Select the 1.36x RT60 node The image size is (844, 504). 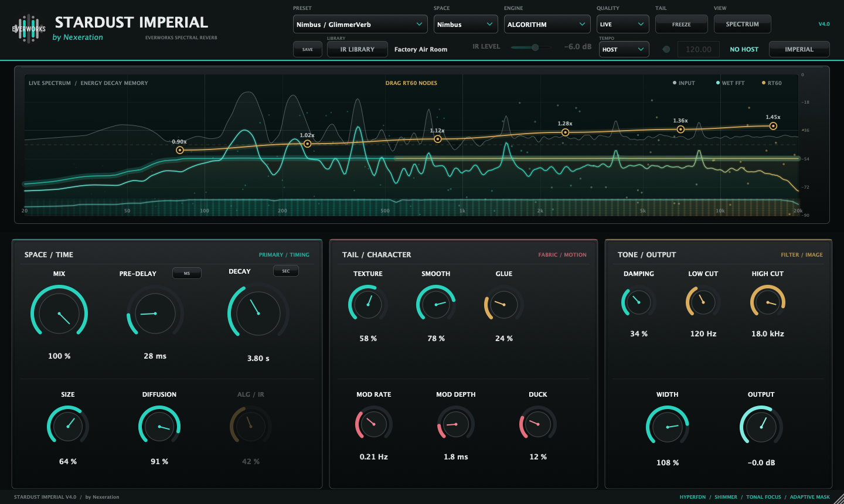pos(680,129)
